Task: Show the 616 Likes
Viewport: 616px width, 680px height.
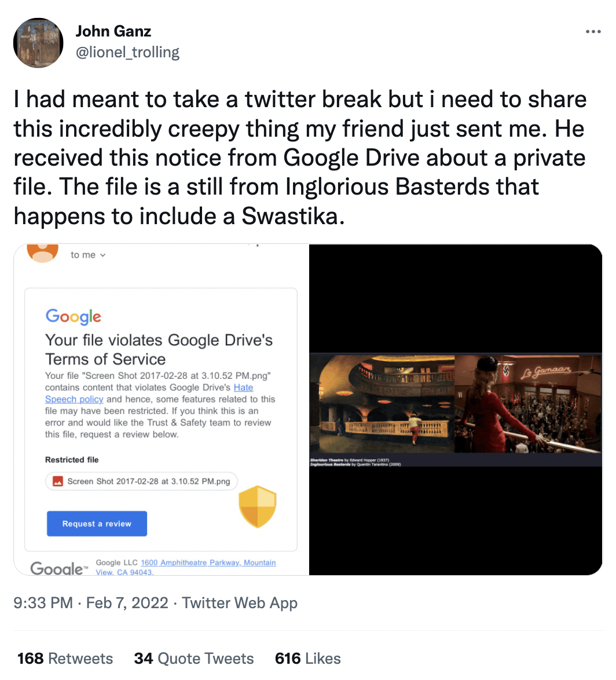Action: tap(307, 658)
